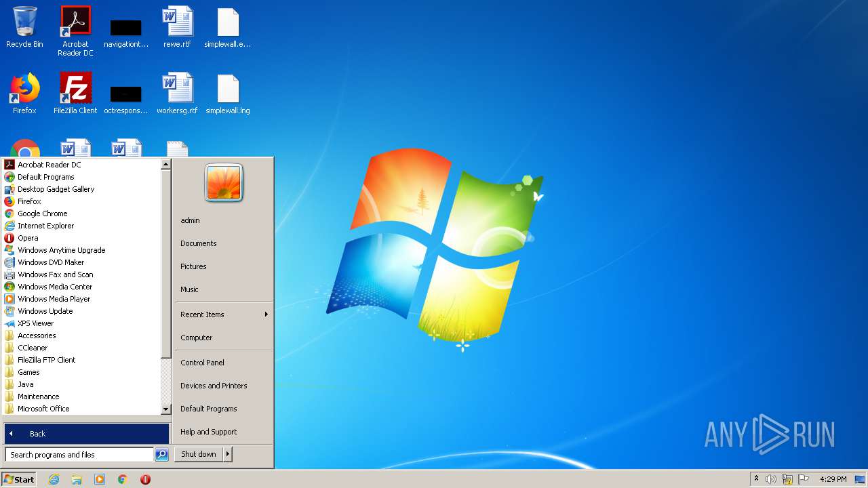Show hidden tray icons
Viewport: 868px width, 488px height.
pos(757,479)
